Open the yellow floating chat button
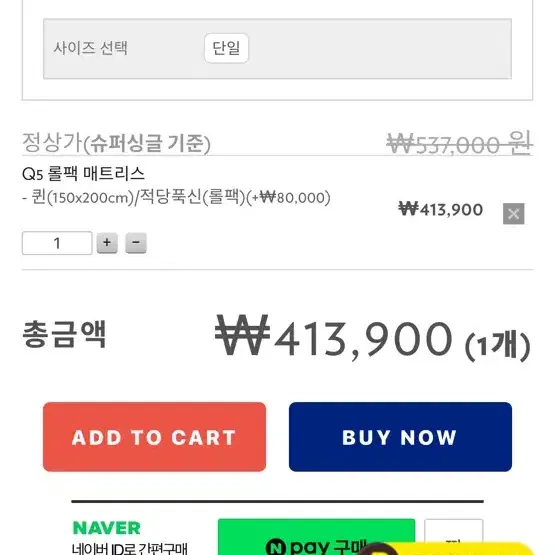555x555 pixels. (x=446, y=549)
